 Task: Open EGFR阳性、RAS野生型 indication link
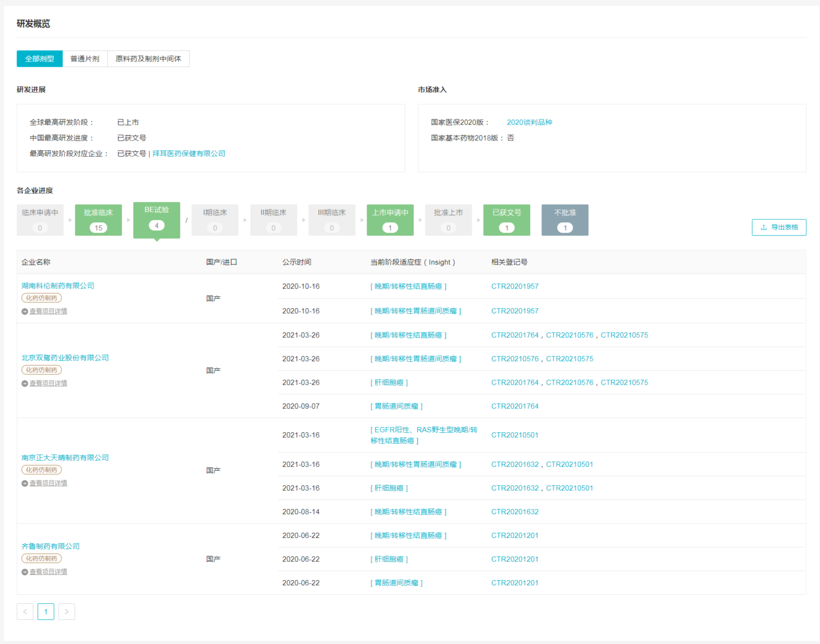tap(424, 435)
